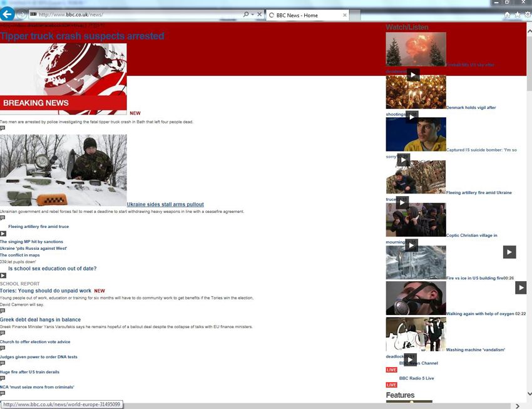Click the Breaking News globe image
The image size is (532, 409).
click(63, 78)
